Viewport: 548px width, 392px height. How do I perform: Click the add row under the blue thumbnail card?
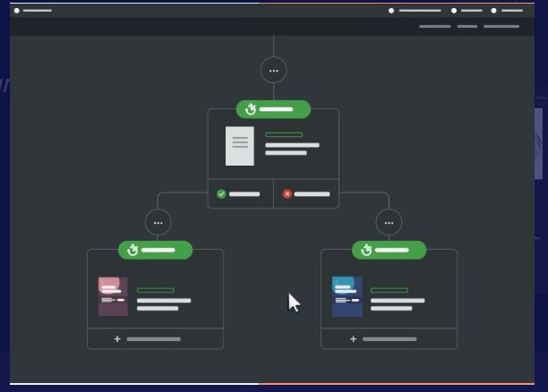coord(389,338)
